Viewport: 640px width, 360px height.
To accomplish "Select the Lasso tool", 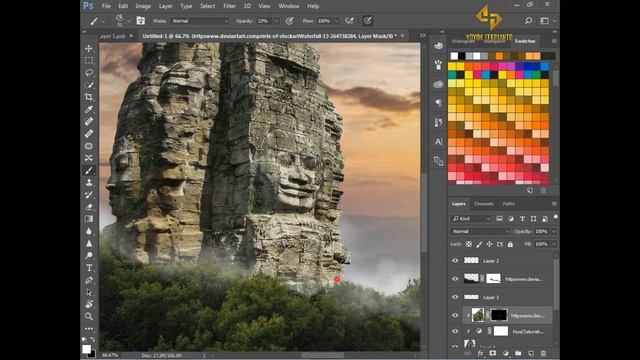I will [x=89, y=73].
